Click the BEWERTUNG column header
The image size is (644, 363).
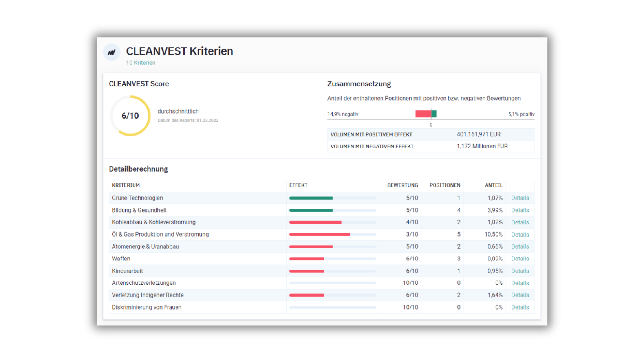click(x=403, y=185)
